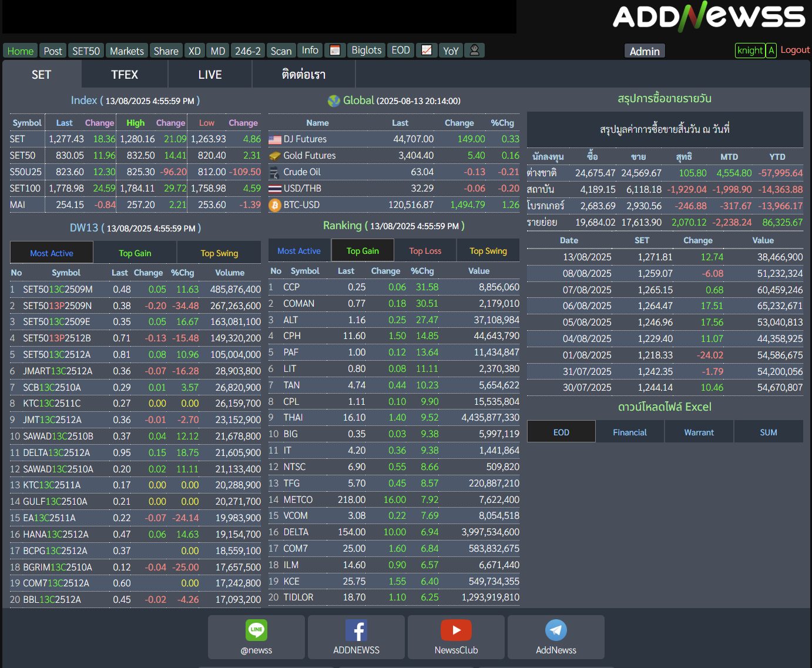Click the gold bar icon for Gold Futures
The width and height of the screenshot is (812, 668).
275,156
